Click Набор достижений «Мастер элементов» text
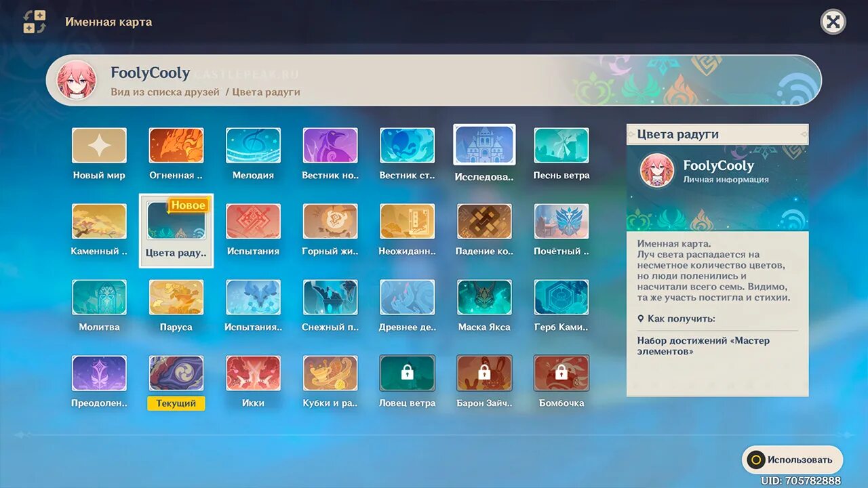868x488 pixels. pos(703,346)
